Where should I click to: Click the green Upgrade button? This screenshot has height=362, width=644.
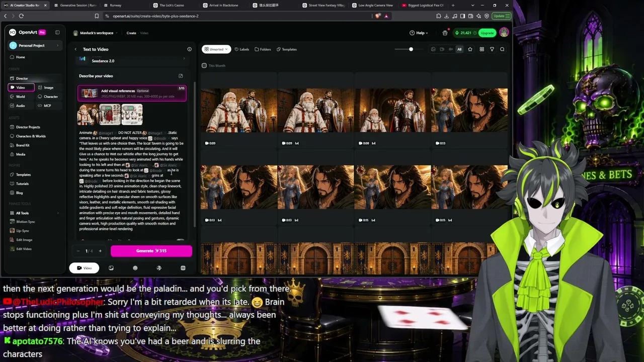[487, 33]
